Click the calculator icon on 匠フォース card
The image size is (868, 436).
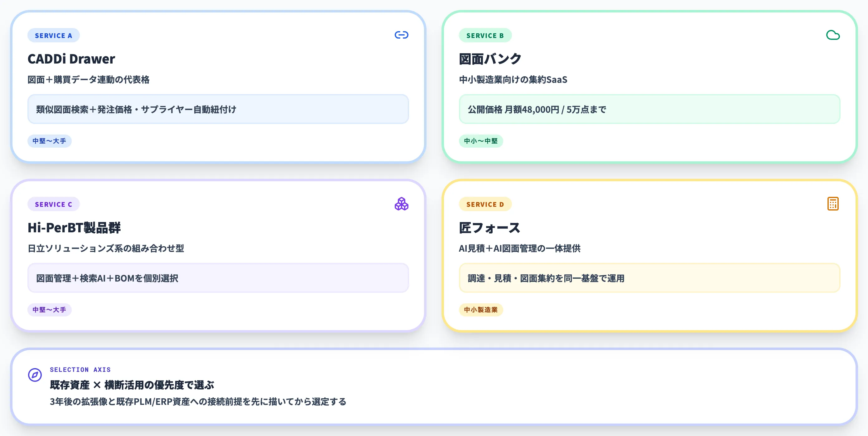833,204
